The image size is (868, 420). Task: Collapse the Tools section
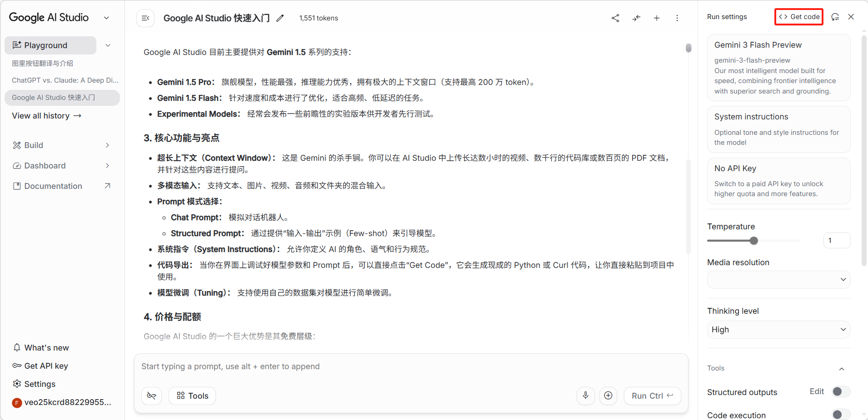pyautogui.click(x=842, y=369)
